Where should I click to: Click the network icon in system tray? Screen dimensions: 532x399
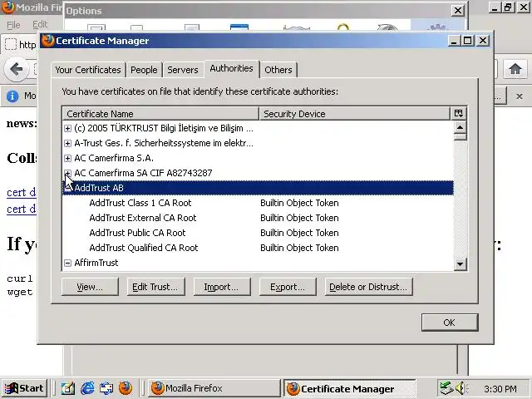[x=446, y=388]
